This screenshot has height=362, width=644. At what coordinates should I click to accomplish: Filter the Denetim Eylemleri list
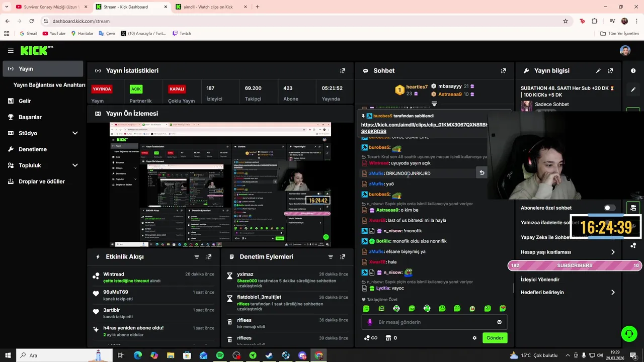(x=331, y=257)
